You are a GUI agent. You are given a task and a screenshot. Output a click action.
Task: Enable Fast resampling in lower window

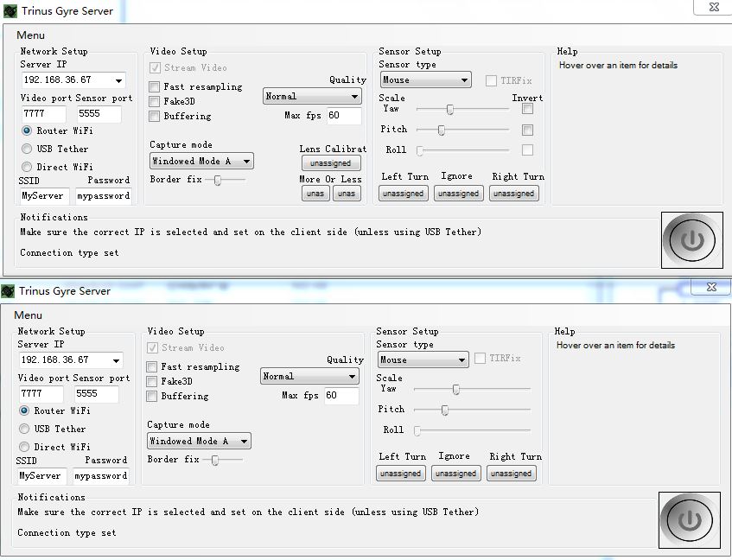click(152, 366)
